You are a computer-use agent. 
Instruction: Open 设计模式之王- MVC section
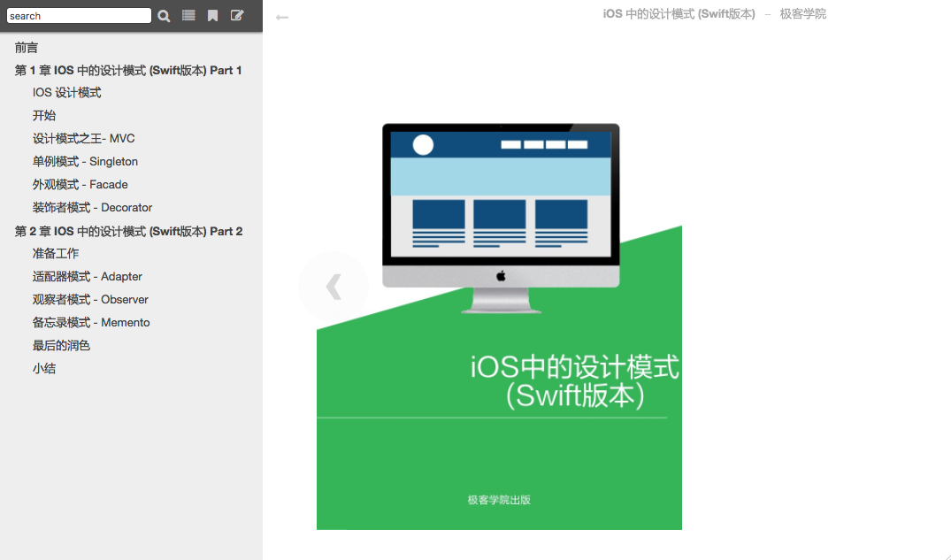(x=84, y=138)
